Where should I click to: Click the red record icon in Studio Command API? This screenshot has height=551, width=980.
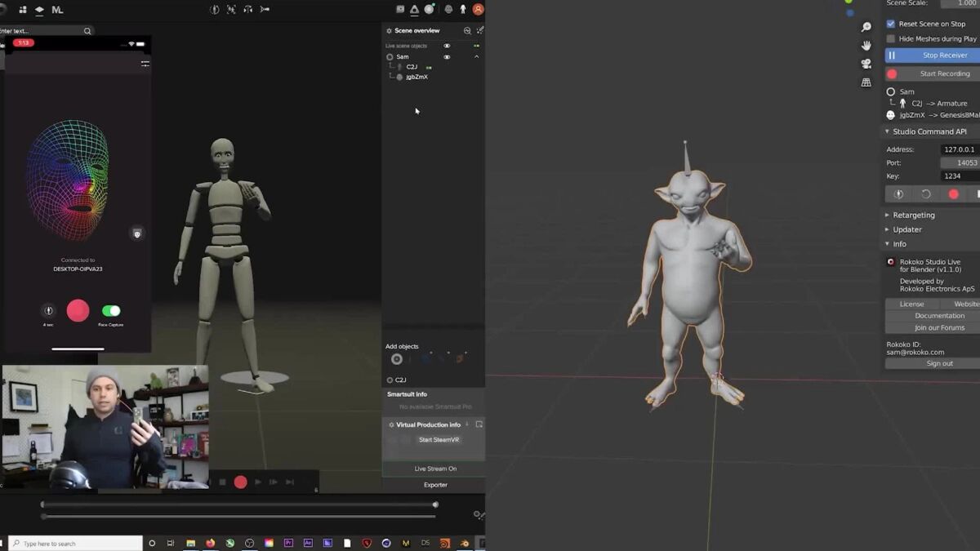point(953,194)
